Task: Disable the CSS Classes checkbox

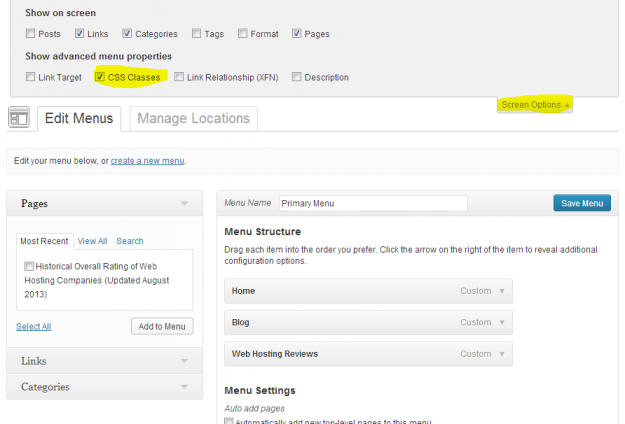Action: tap(100, 77)
